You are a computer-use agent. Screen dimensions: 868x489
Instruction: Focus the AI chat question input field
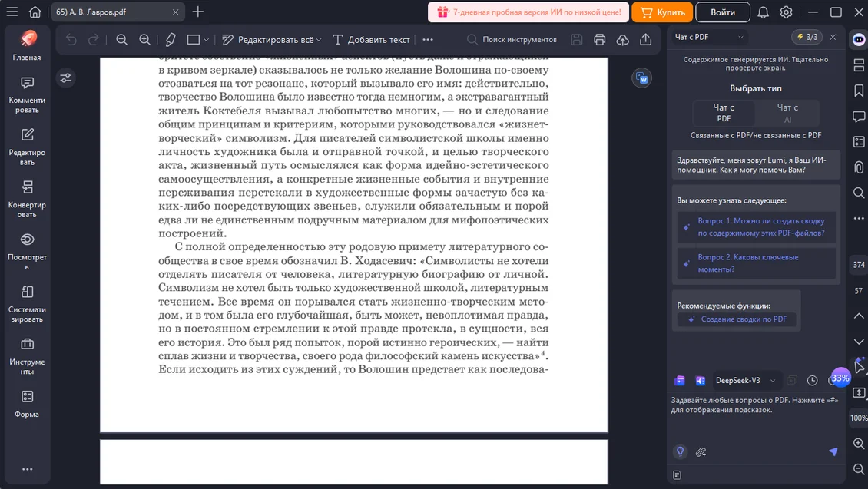[x=756, y=418]
